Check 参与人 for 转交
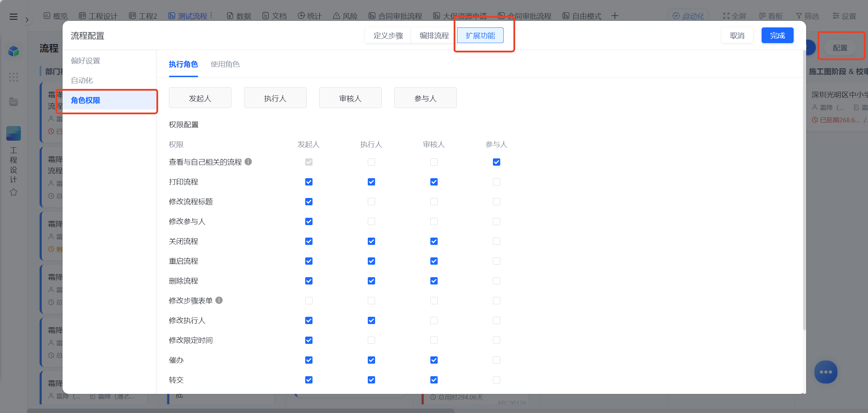The height and width of the screenshot is (413, 868). [x=496, y=380]
